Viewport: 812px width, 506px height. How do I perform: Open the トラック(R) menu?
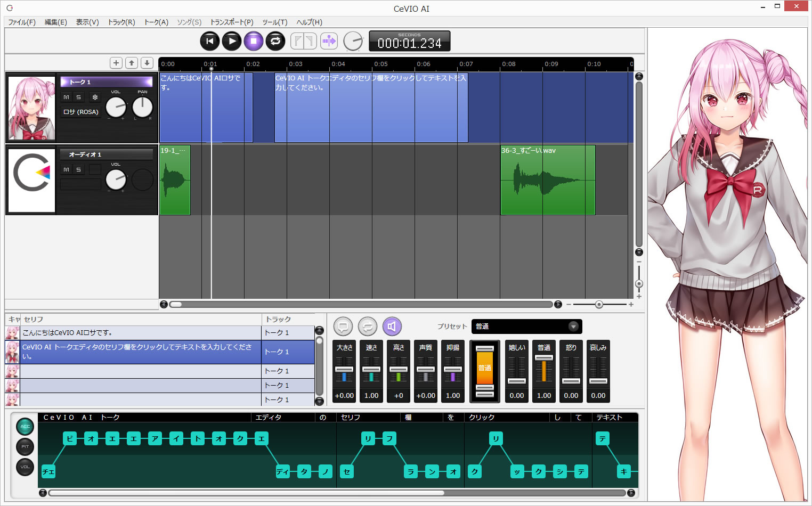[121, 22]
